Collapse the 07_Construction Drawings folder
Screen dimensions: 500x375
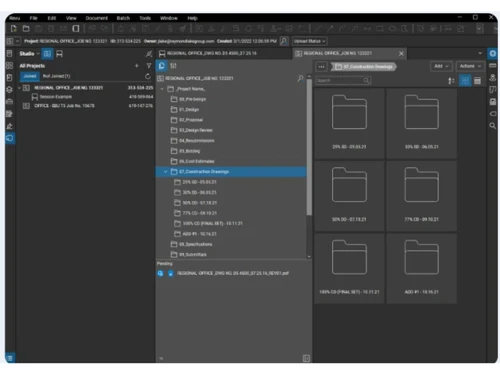click(x=165, y=172)
